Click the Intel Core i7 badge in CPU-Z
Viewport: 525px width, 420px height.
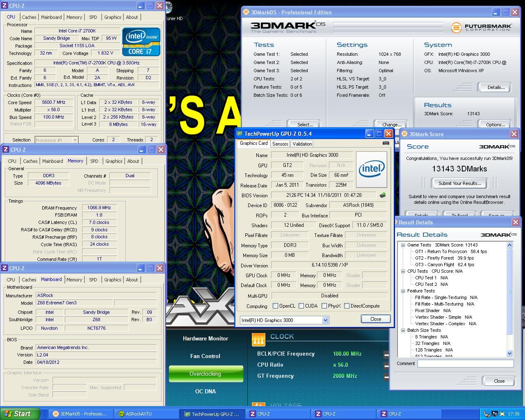(141, 42)
